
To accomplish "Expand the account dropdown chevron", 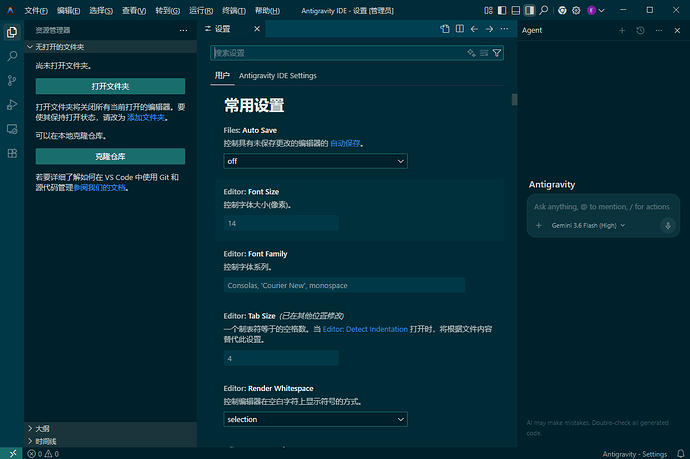I will pos(602,11).
